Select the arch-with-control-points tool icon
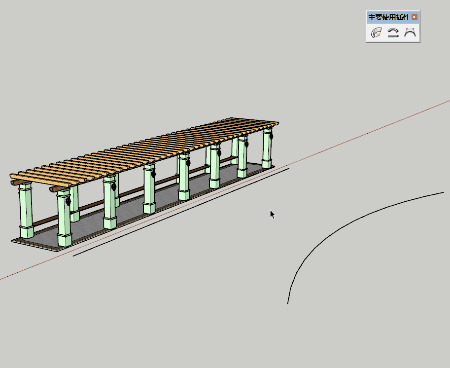 point(410,33)
